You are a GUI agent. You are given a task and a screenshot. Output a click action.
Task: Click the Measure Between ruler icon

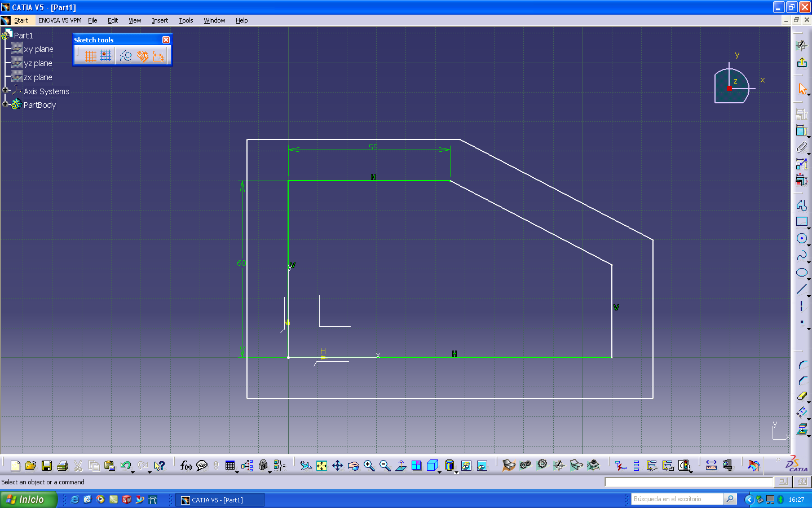711,466
